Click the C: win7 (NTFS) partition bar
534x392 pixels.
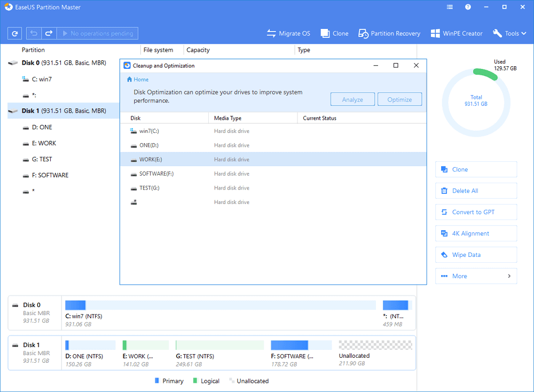click(x=221, y=305)
